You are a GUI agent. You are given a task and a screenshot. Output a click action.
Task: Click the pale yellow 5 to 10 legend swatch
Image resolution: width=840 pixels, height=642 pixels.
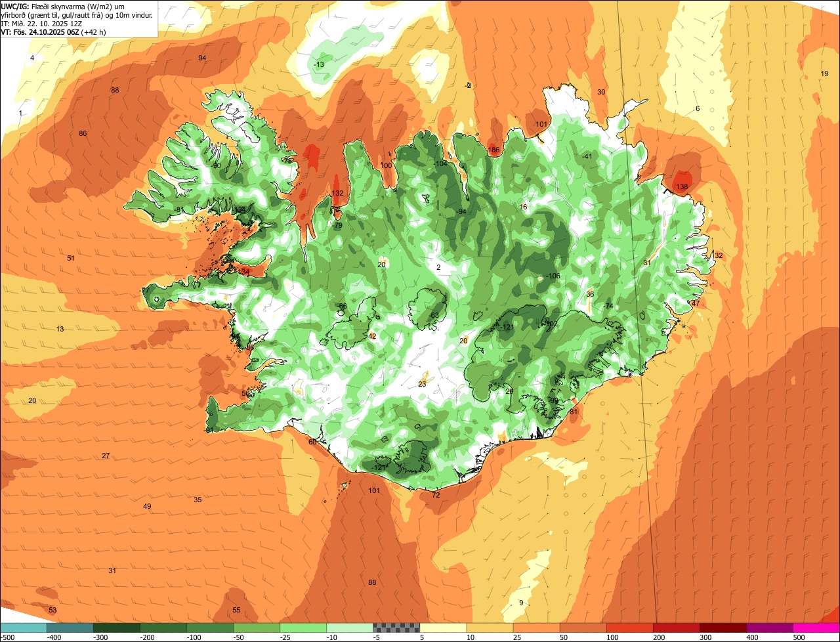[443, 628]
